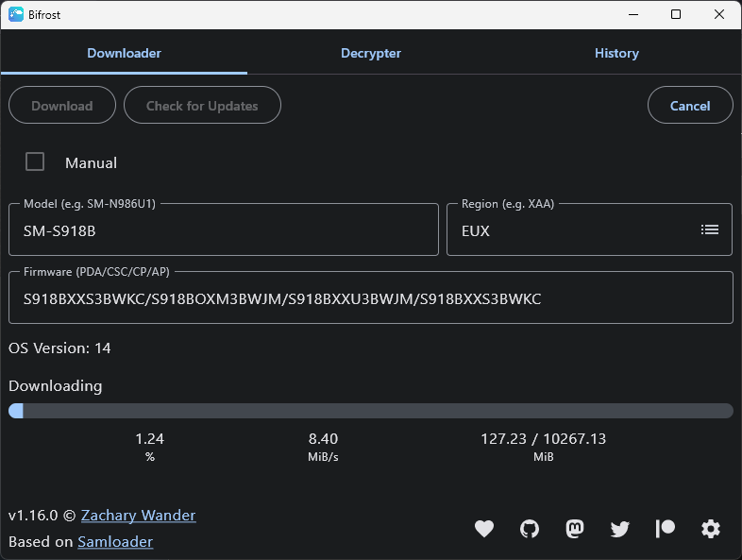Viewport: 742px width, 560px height.
Task: Switch to the Decrypter tab
Action: click(x=371, y=54)
